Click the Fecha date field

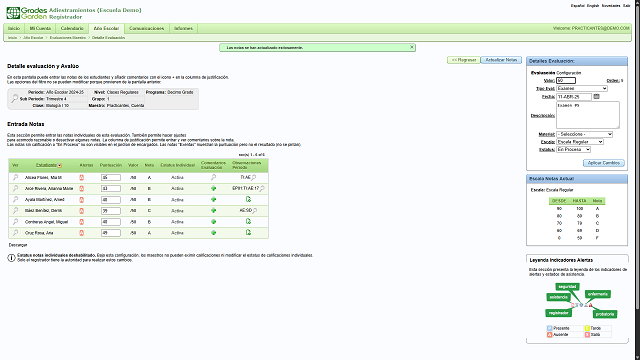pyautogui.click(x=574, y=97)
